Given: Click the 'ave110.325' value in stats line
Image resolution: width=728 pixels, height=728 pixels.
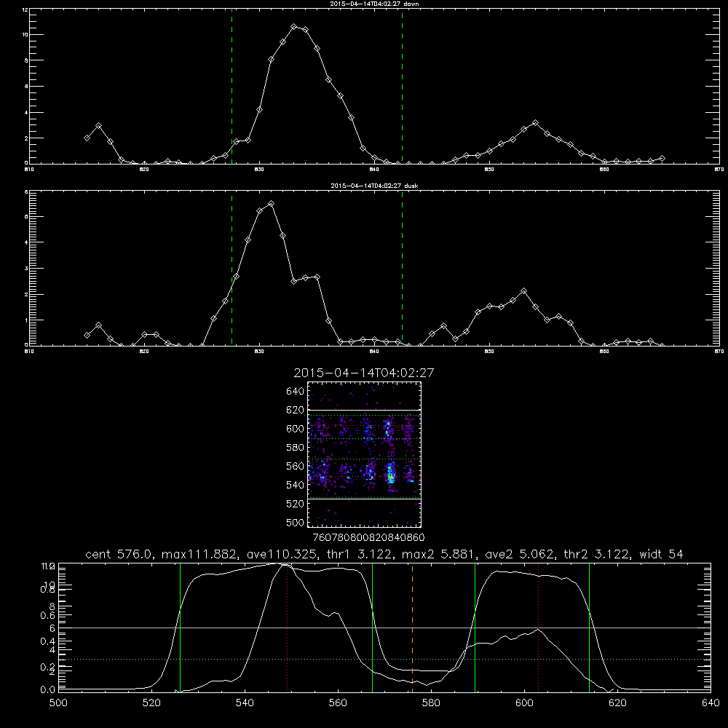Looking at the screenshot, I should point(280,554).
